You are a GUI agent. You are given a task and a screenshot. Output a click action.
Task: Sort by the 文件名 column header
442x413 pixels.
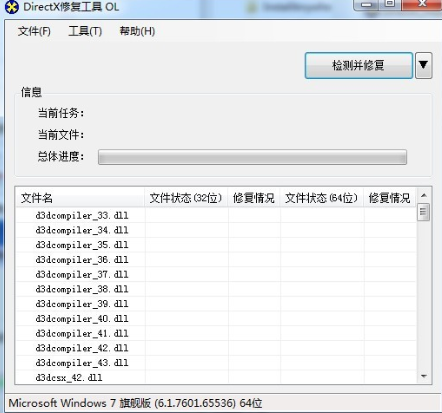coord(80,198)
